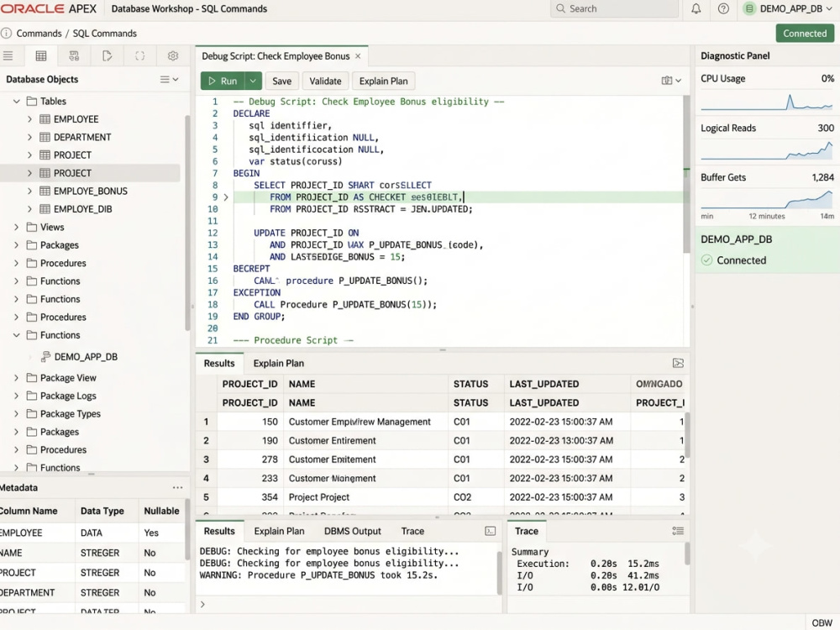Click the Package Logs folder icon
Image resolution: width=840 pixels, height=630 pixels.
(x=32, y=396)
